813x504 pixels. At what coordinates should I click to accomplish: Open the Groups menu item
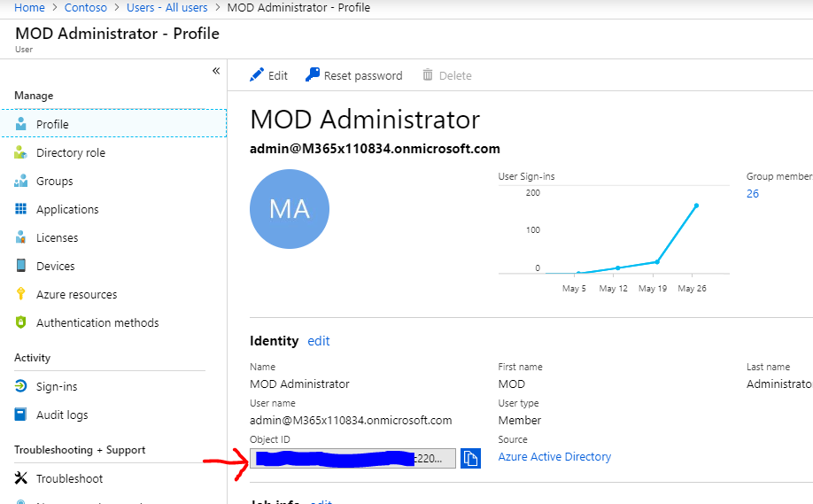point(54,181)
